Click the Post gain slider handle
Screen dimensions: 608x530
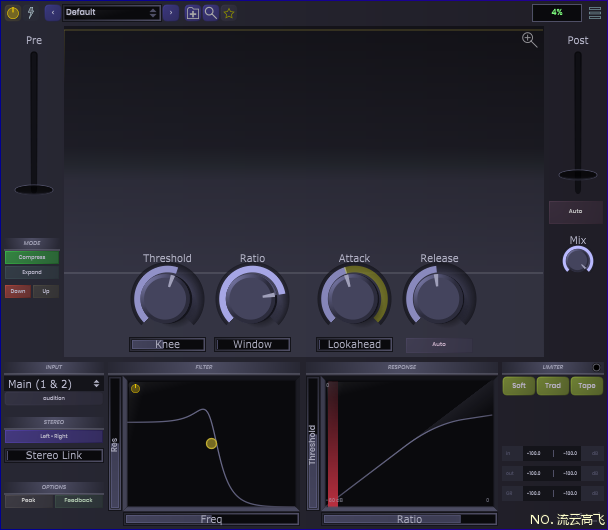point(578,175)
